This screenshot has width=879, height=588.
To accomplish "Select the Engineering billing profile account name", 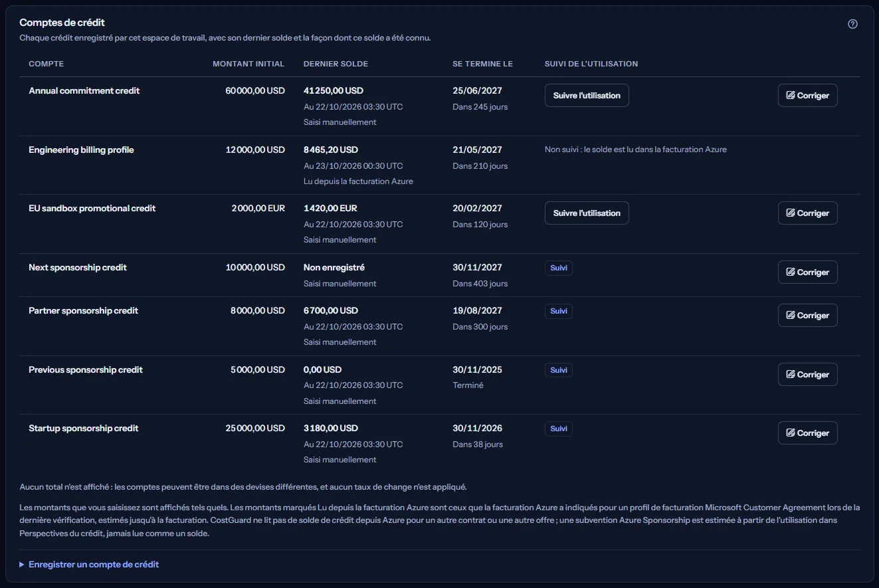I will point(81,149).
